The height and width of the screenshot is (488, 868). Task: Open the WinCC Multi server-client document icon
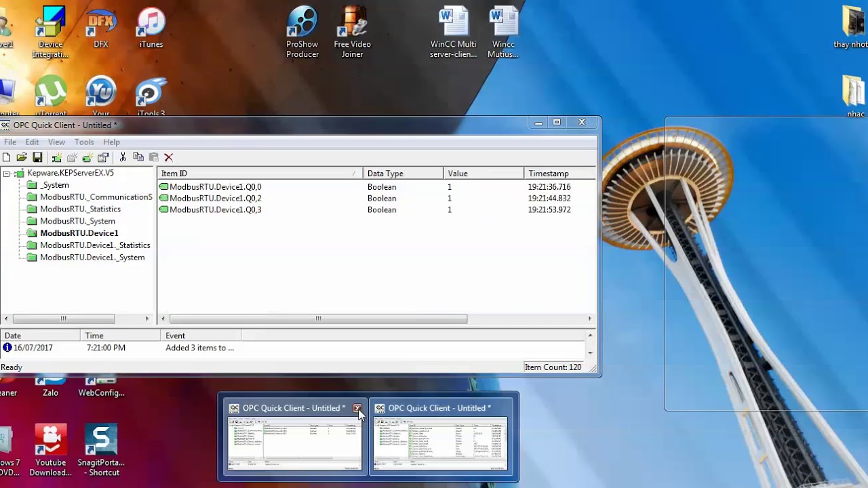click(453, 32)
